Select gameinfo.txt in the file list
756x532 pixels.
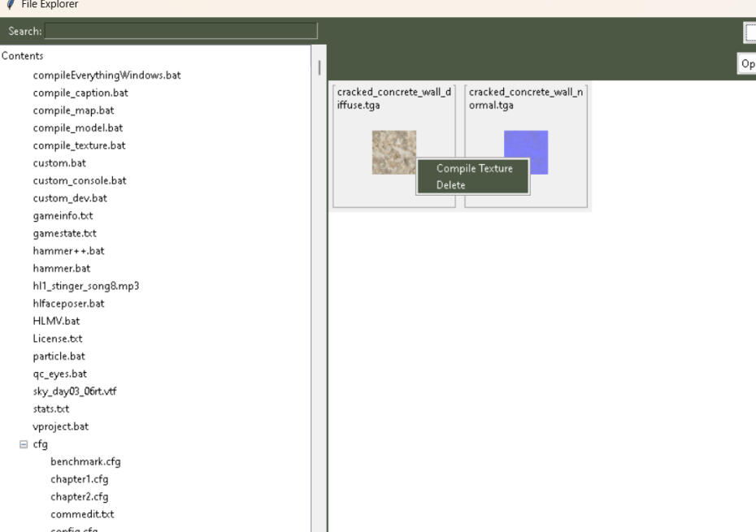63,216
